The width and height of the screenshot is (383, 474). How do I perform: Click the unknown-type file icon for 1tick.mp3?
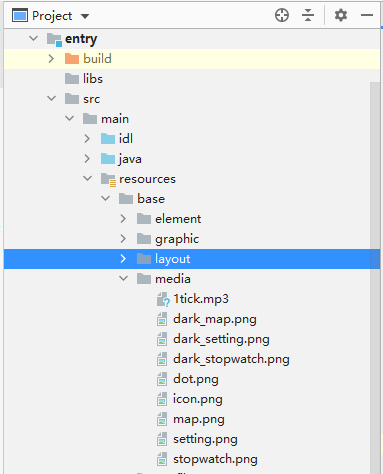(x=163, y=299)
